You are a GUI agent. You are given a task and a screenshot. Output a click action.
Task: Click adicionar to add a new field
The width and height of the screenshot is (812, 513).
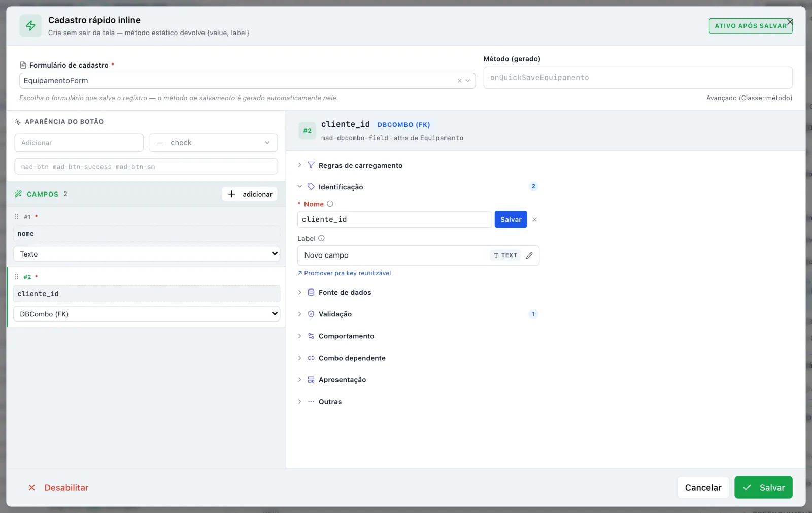pyautogui.click(x=250, y=194)
